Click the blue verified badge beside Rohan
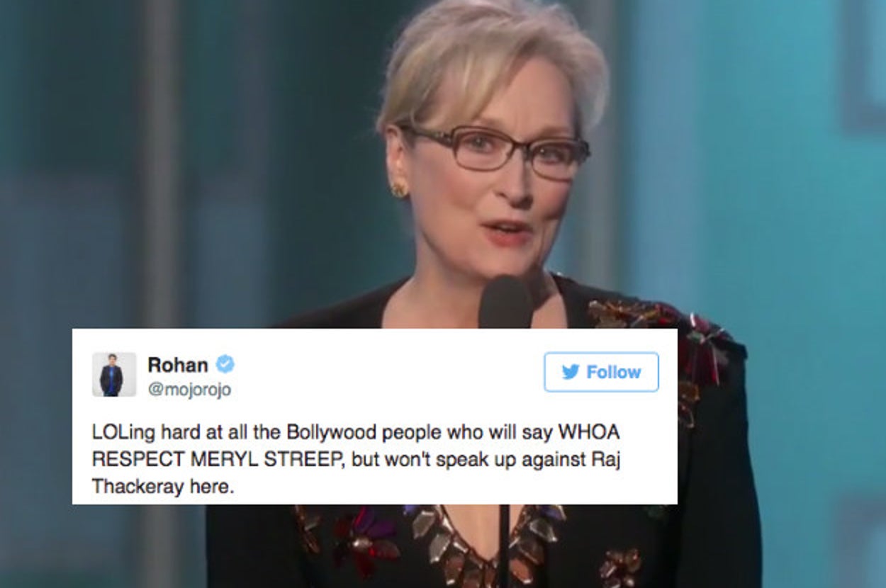 [x=225, y=364]
